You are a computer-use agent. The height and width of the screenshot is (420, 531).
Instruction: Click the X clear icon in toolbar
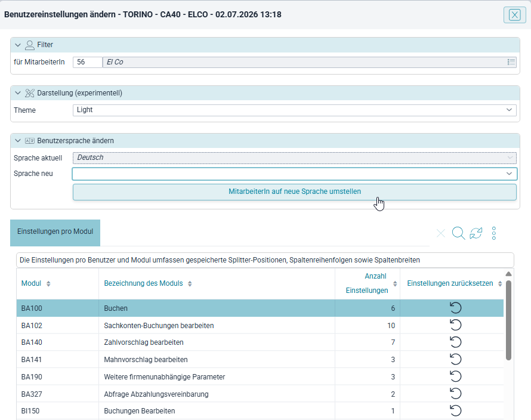tap(440, 233)
